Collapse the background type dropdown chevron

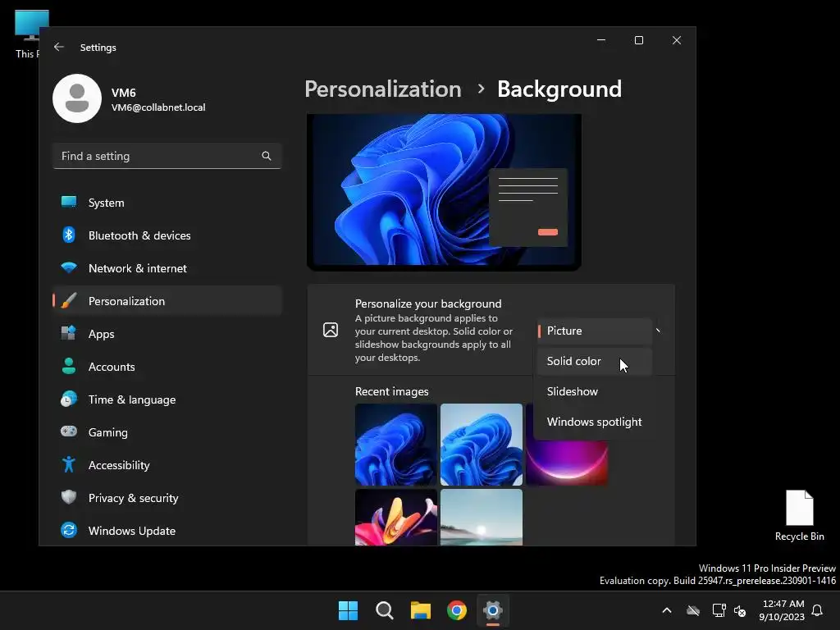(x=658, y=331)
